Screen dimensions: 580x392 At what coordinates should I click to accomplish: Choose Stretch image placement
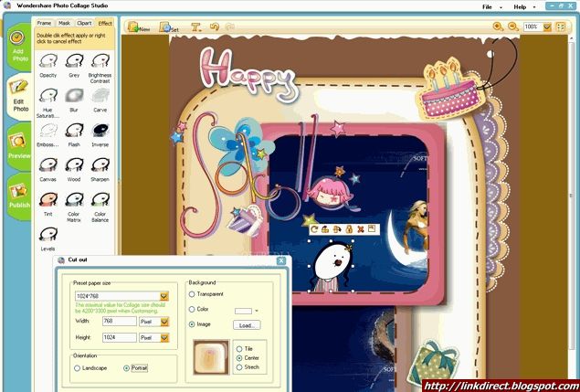(x=239, y=367)
